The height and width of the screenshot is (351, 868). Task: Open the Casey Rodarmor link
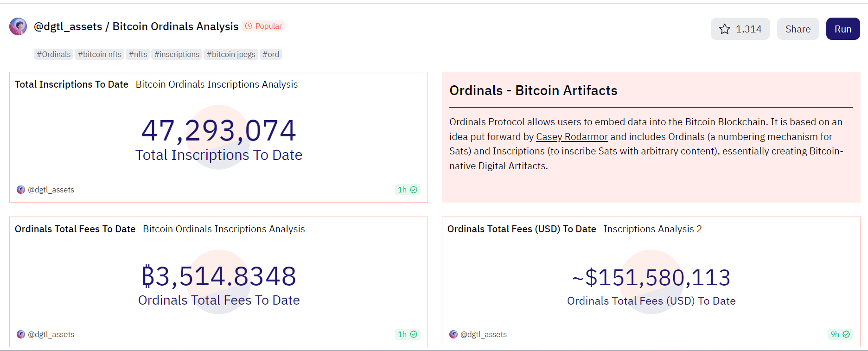pyautogui.click(x=572, y=136)
